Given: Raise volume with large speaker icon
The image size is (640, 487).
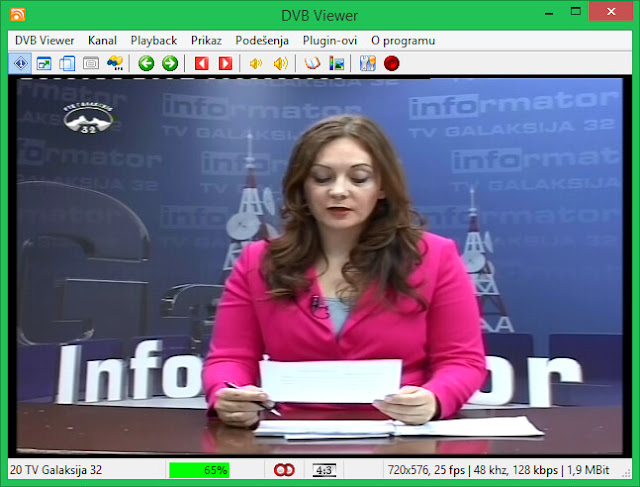Looking at the screenshot, I should point(281,63).
